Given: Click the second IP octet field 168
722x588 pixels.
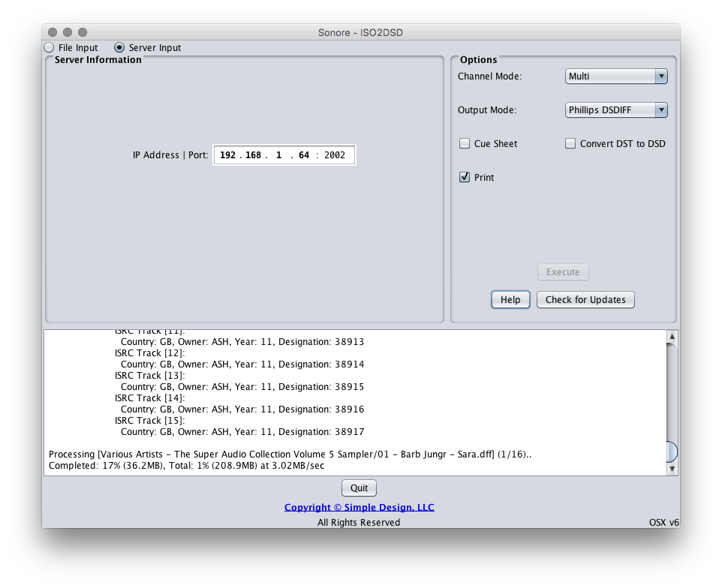Looking at the screenshot, I should pos(253,155).
